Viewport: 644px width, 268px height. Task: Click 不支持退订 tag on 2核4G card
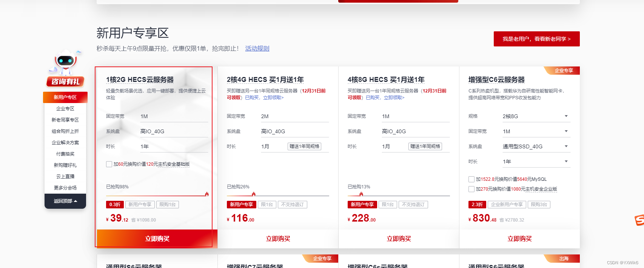click(293, 205)
